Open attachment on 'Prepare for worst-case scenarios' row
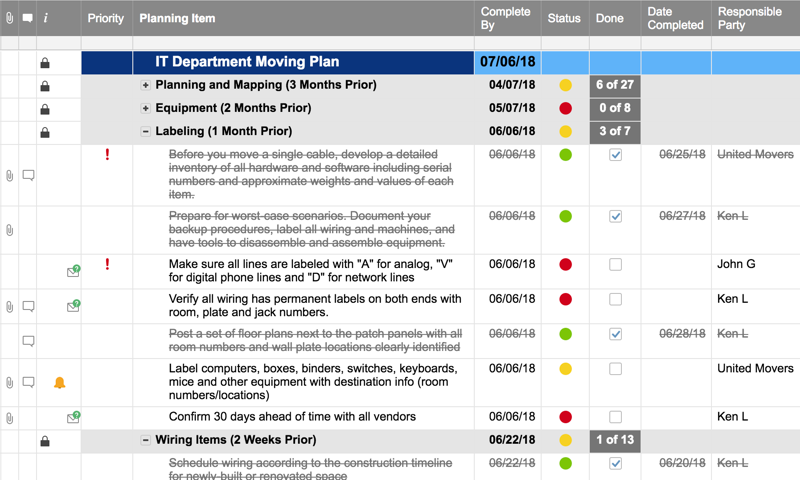 [x=9, y=230]
